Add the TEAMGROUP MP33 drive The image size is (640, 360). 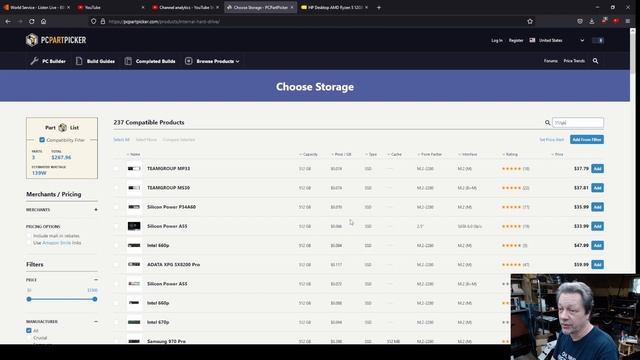(x=597, y=169)
